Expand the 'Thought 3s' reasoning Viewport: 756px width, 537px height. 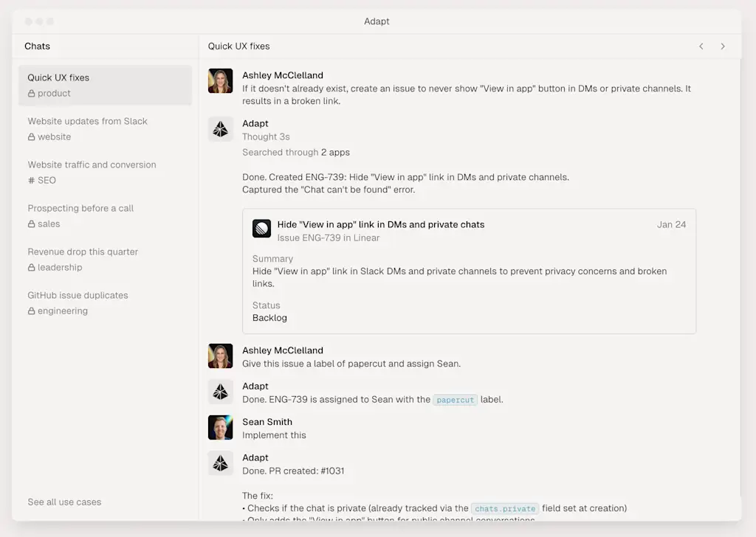click(x=266, y=136)
